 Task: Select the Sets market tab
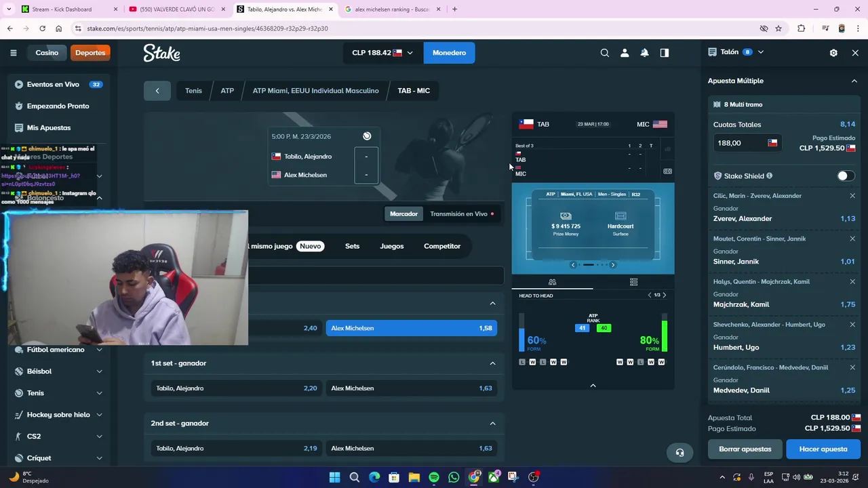point(352,246)
